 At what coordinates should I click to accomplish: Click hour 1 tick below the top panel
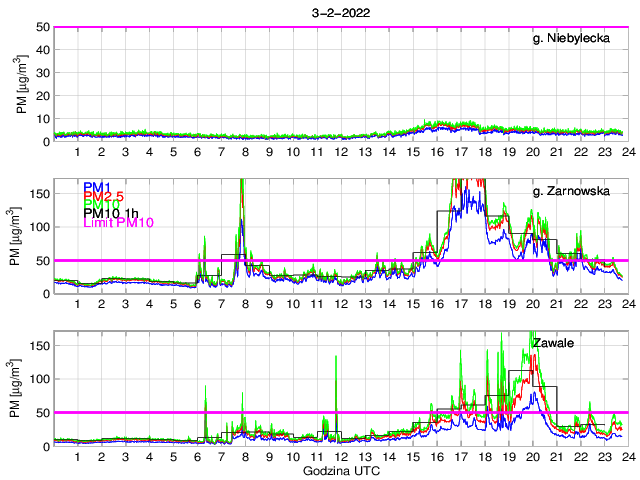coord(78,151)
